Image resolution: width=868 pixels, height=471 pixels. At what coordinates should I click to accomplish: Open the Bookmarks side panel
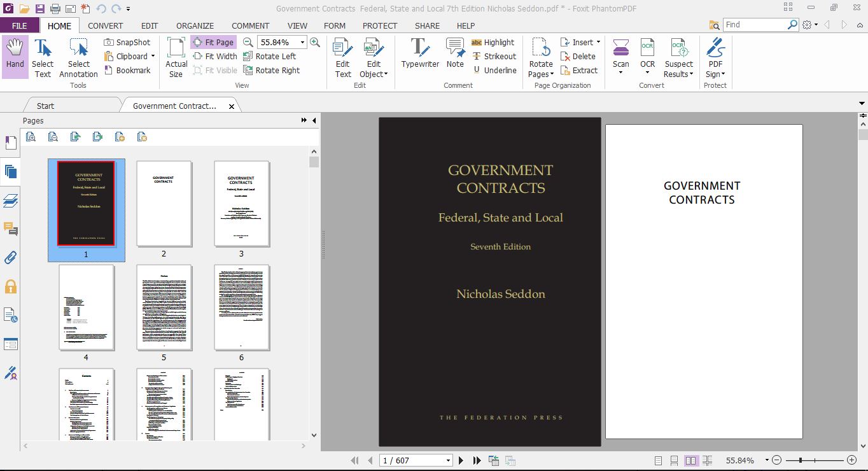pos(10,143)
